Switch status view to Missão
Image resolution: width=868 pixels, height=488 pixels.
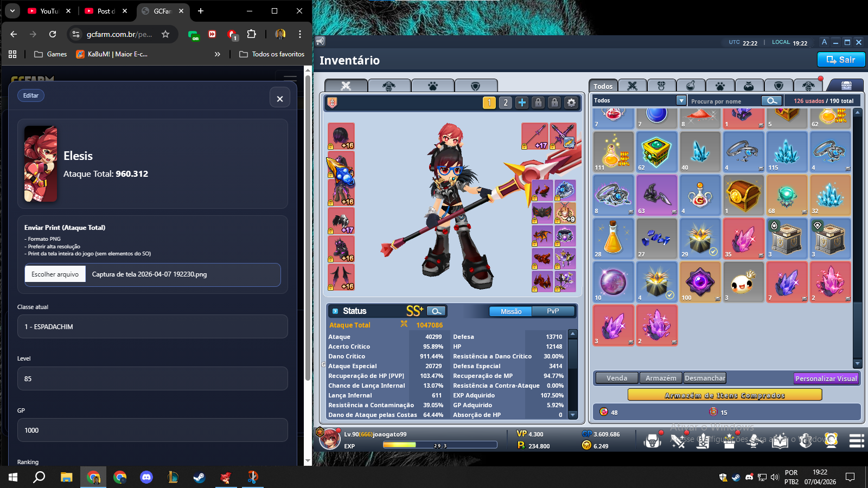510,311
